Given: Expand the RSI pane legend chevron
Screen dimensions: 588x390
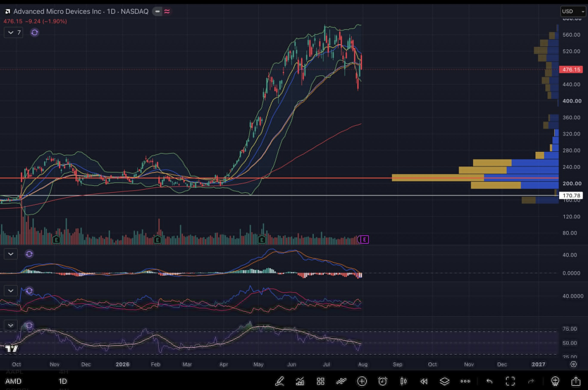Looking at the screenshot, I should [11, 325].
